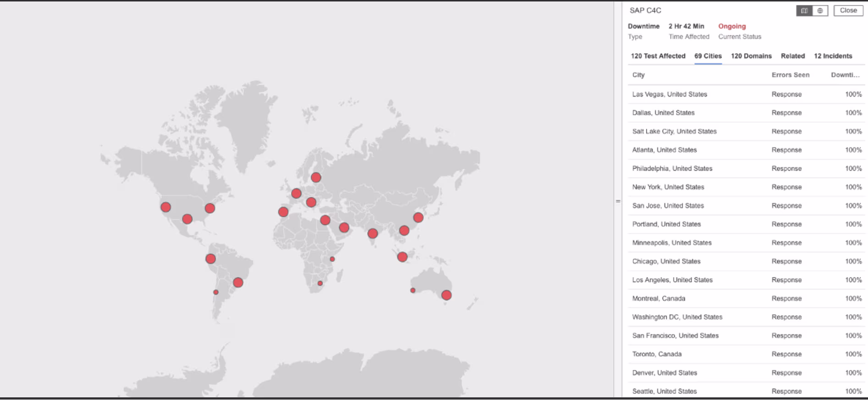The width and height of the screenshot is (868, 400).
Task: Select map marker over India
Action: pos(373,233)
